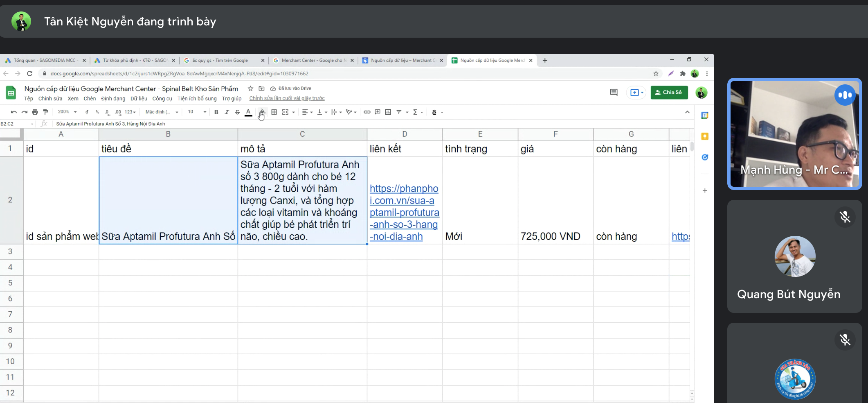Click the Redo arrow in Sheets toolbar
Image resolution: width=868 pixels, height=403 pixels.
pyautogui.click(x=25, y=112)
